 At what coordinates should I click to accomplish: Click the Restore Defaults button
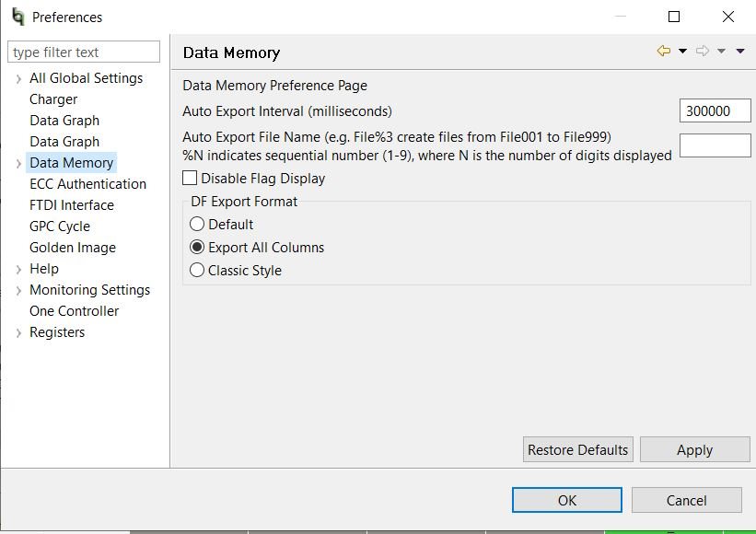tap(578, 449)
